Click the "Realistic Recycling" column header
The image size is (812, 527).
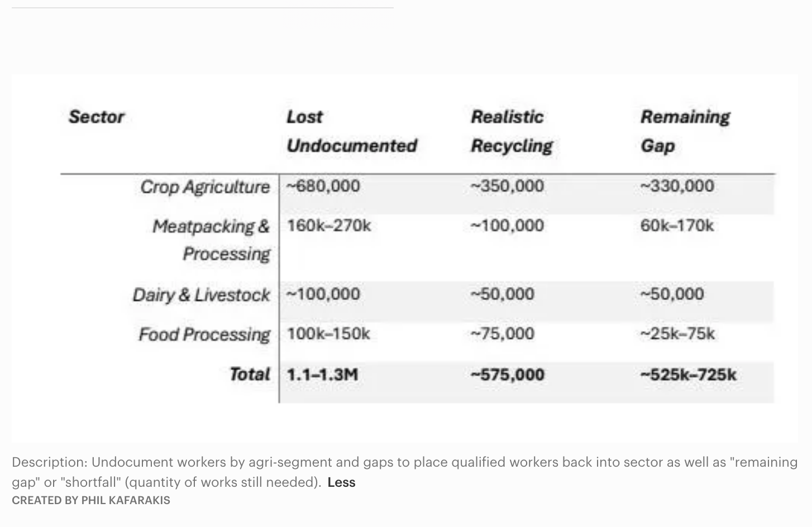point(511,131)
